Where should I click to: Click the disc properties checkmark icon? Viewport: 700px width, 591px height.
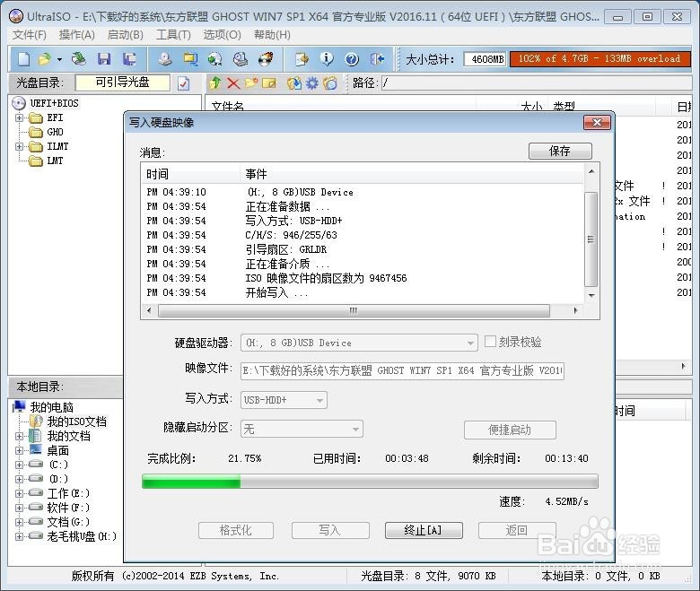point(183,83)
